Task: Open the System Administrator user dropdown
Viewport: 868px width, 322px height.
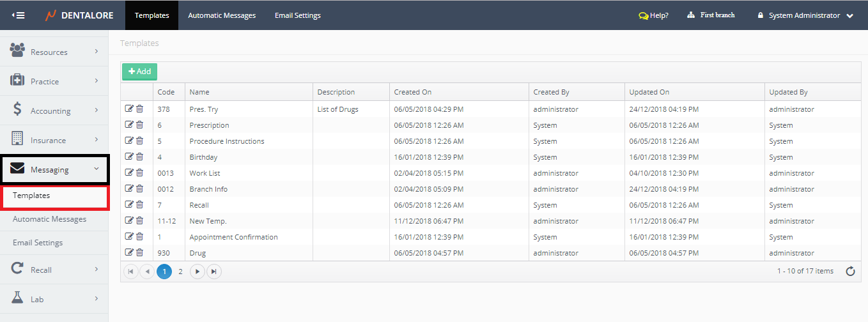Action: (x=805, y=15)
